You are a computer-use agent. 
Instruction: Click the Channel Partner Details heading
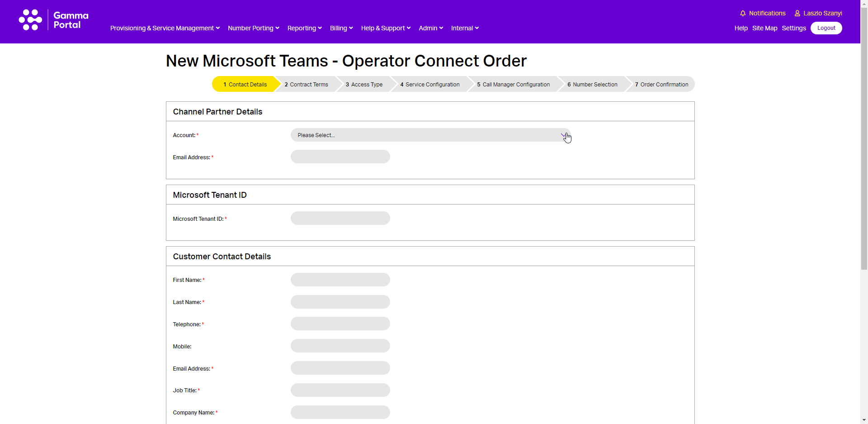click(217, 112)
